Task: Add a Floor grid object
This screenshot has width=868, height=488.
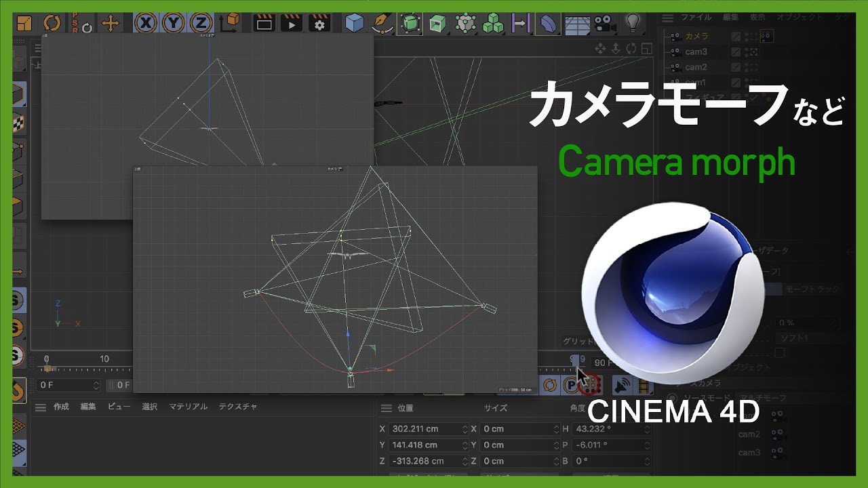Action: point(576,24)
